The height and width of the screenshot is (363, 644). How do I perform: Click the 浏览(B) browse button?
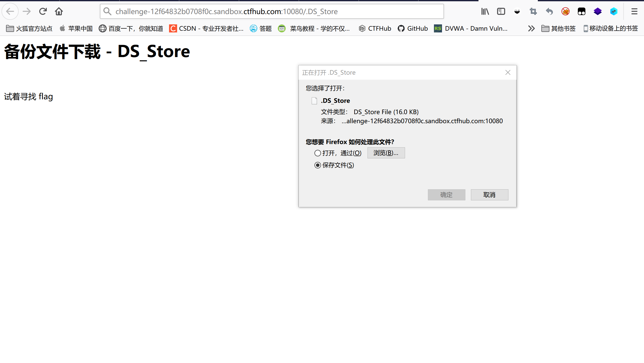(x=386, y=153)
